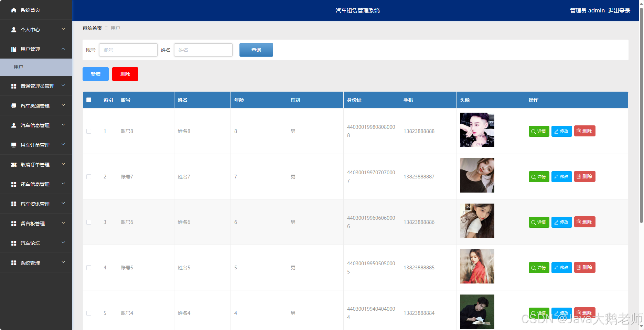
Task: Click the grid icon beside 汽车资讯管理
Action: pyautogui.click(x=14, y=204)
